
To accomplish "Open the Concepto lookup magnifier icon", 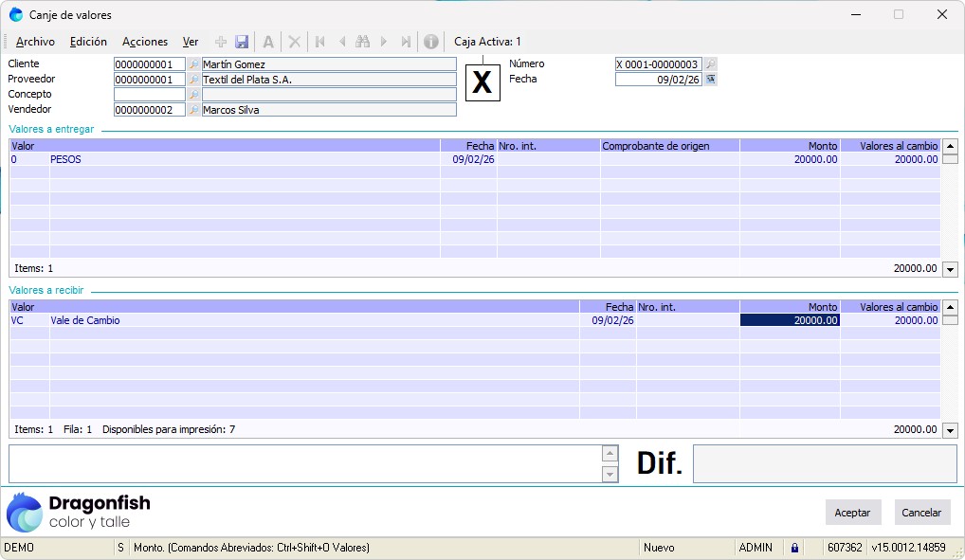I will 194,95.
